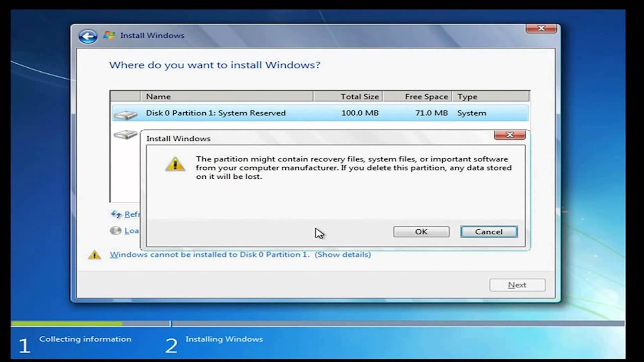Viewport: 644px width, 362px height.
Task: Click the 'Where do you want to install Windows?' heading
Action: tap(215, 65)
